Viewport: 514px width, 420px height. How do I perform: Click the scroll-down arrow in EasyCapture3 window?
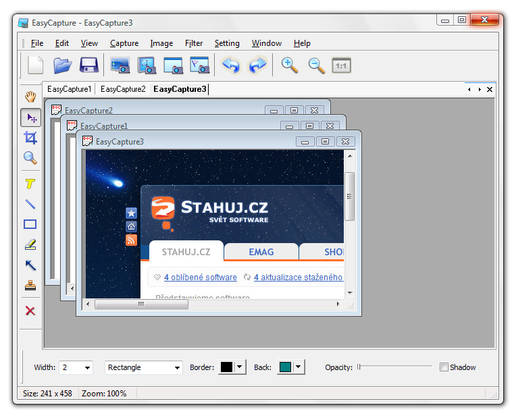350,293
